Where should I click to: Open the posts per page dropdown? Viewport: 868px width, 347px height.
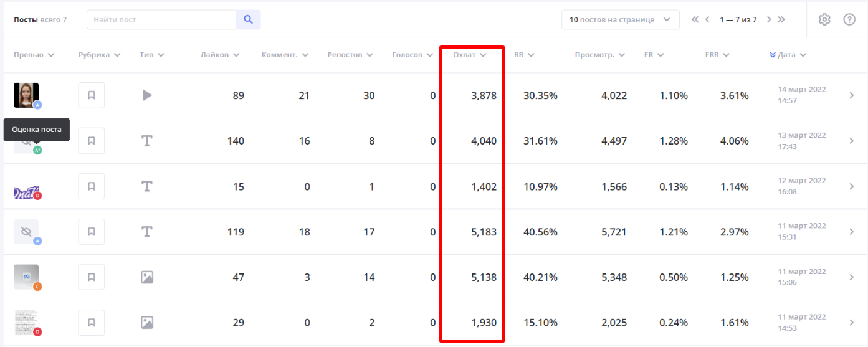pos(620,20)
